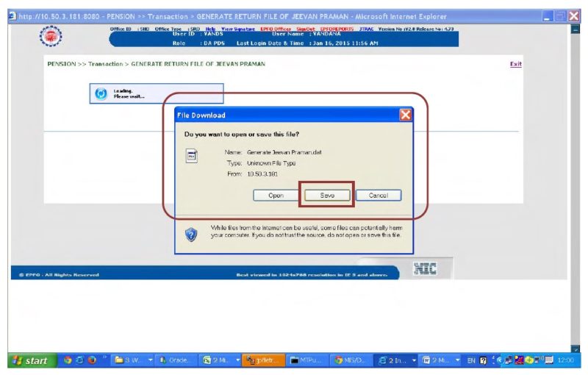
Task: Click the EN language indicator in tray
Action: coord(471,360)
